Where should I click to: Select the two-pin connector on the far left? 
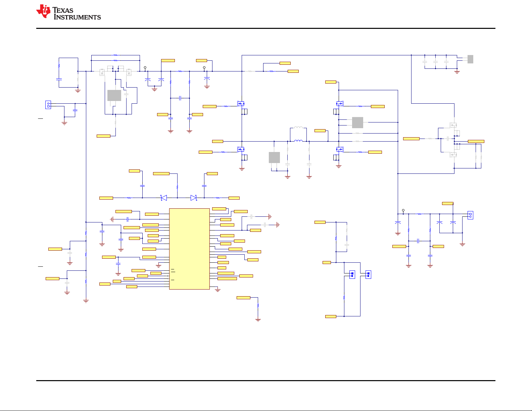point(48,105)
